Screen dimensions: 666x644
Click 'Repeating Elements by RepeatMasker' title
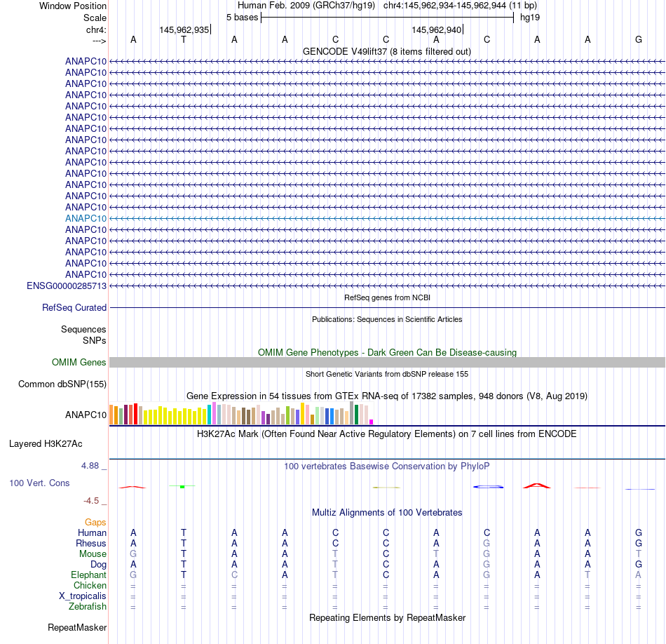[388, 618]
